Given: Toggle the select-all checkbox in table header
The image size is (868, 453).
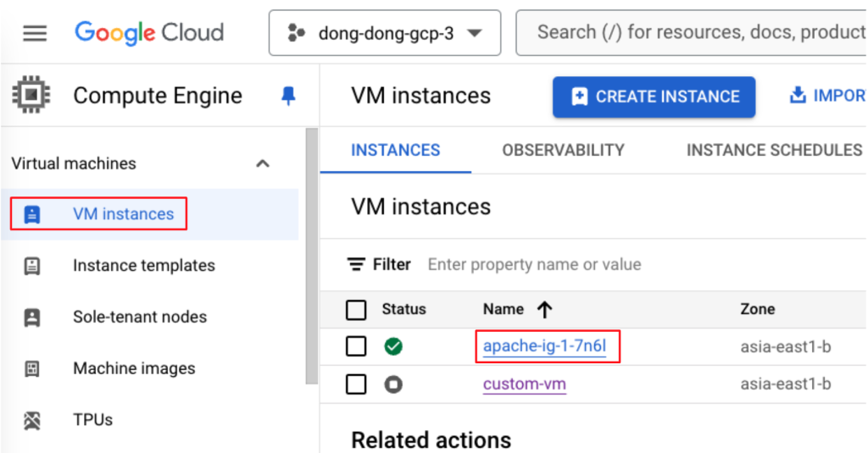Looking at the screenshot, I should [x=356, y=310].
